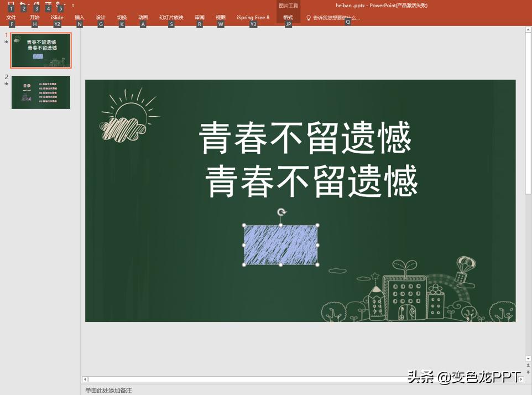Switch to the 插入 (Insert) ribbon tab

(x=79, y=17)
